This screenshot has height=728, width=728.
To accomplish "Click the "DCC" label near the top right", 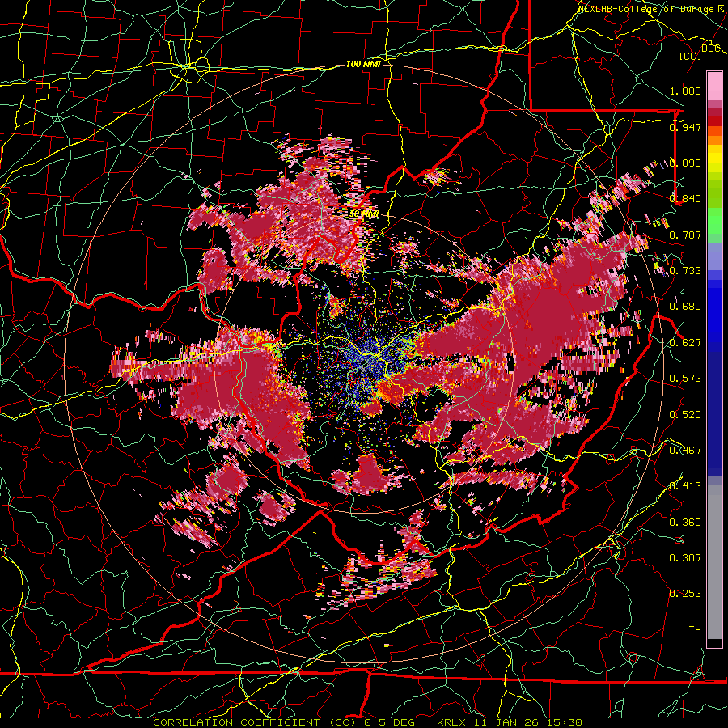I will (x=710, y=49).
